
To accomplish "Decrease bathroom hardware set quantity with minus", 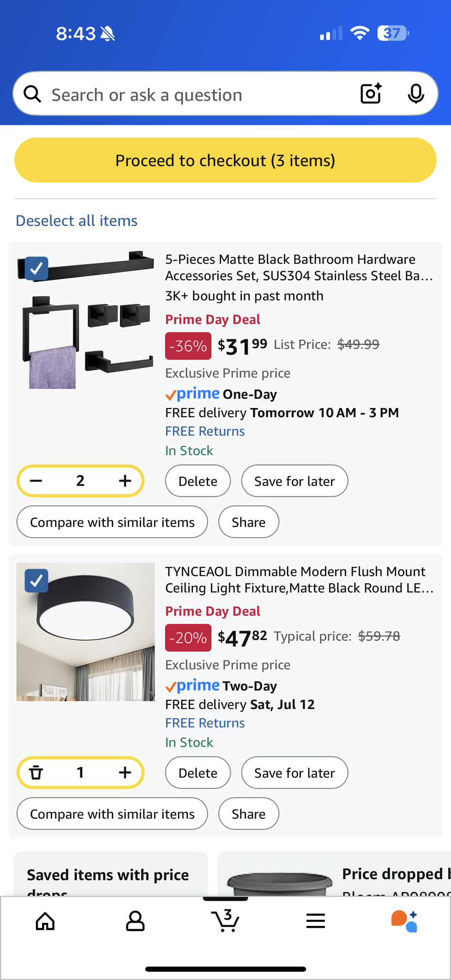I will [x=36, y=481].
